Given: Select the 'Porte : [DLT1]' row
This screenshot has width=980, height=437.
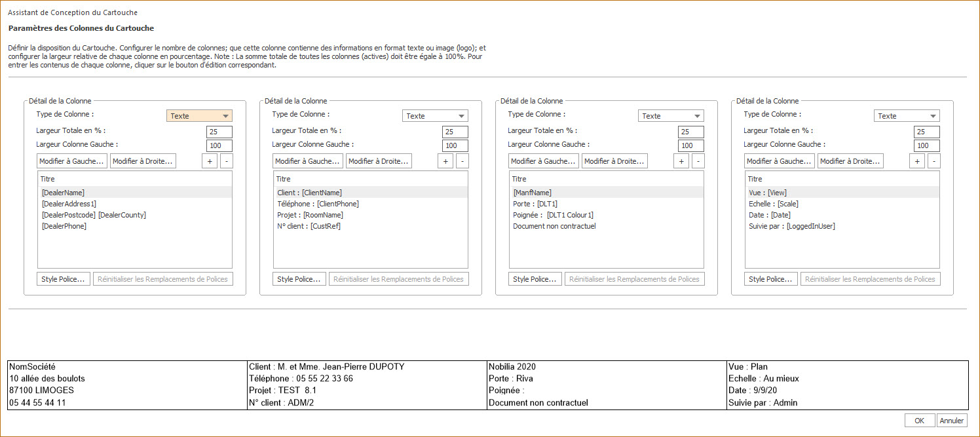Looking at the screenshot, I should click(607, 204).
